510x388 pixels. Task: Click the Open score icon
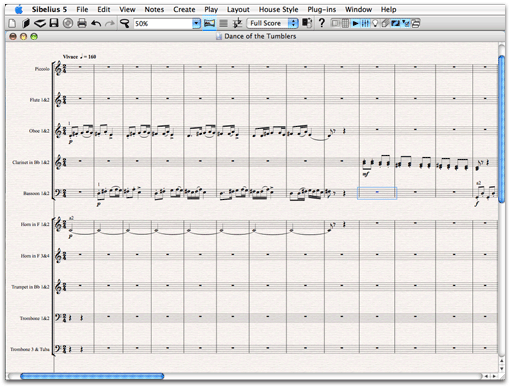(x=26, y=23)
